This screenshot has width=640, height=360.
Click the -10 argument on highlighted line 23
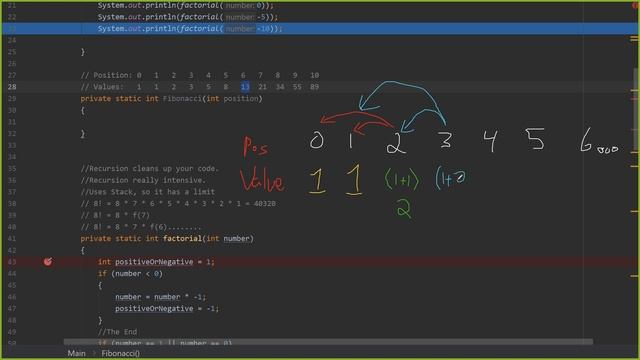click(264, 29)
